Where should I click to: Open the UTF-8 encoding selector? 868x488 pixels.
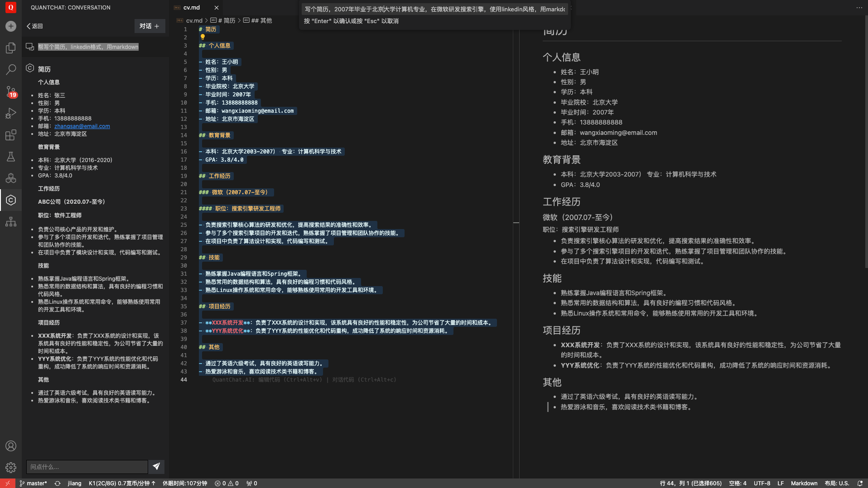click(762, 483)
